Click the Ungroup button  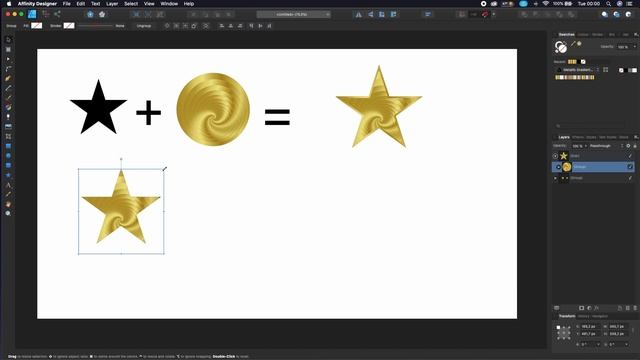coord(144,26)
